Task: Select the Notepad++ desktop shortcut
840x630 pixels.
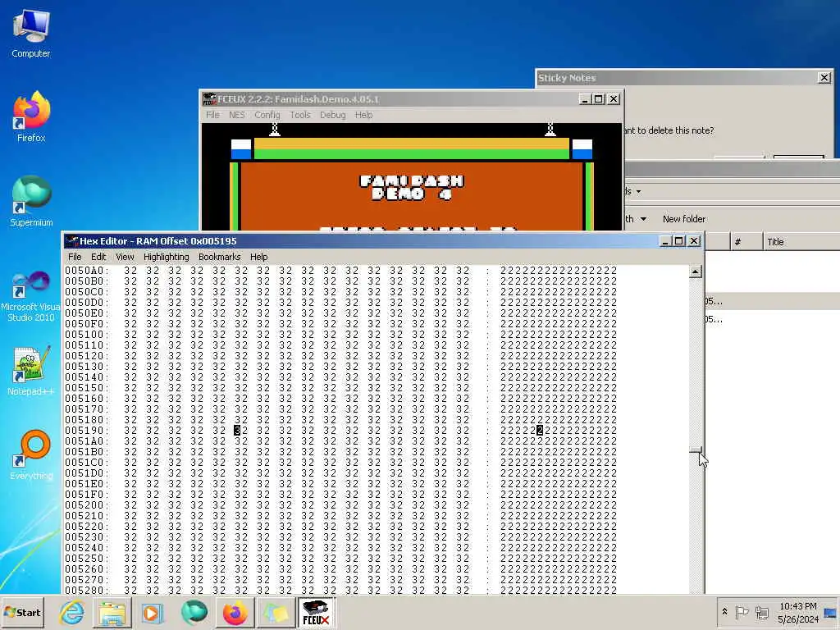Action: (x=31, y=370)
